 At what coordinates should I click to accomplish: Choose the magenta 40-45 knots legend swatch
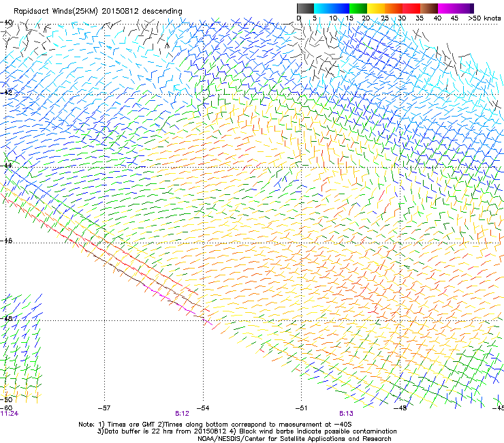[x=447, y=8]
